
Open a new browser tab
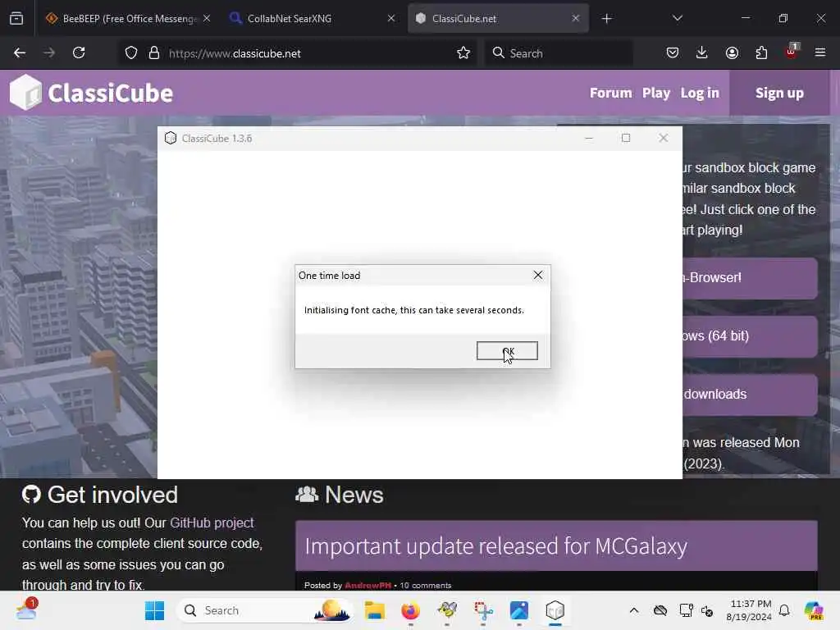click(606, 19)
